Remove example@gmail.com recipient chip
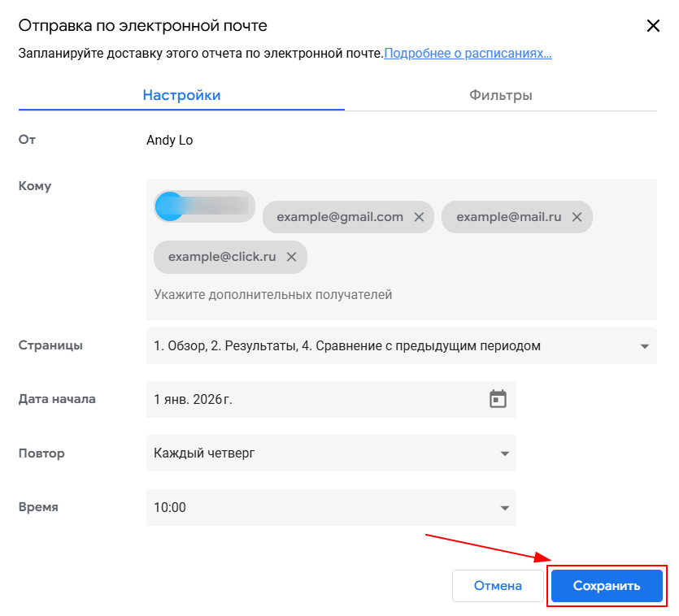The height and width of the screenshot is (616, 679). (x=419, y=217)
